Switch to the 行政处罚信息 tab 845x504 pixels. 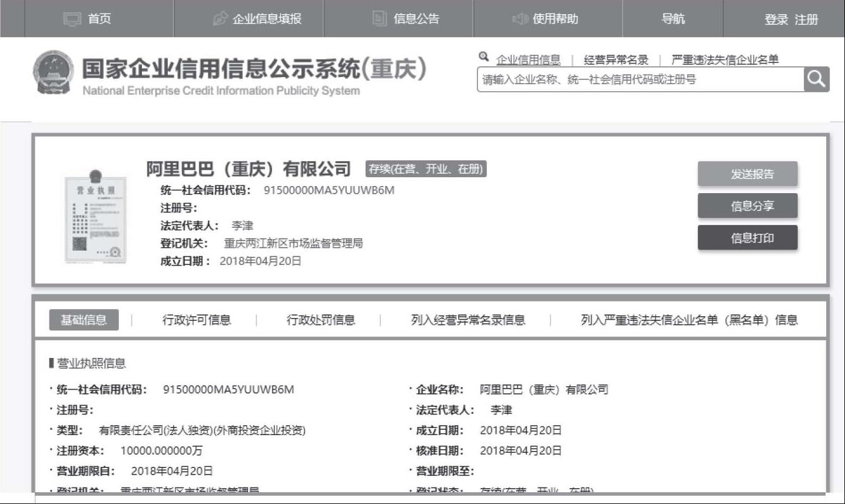[x=321, y=320]
